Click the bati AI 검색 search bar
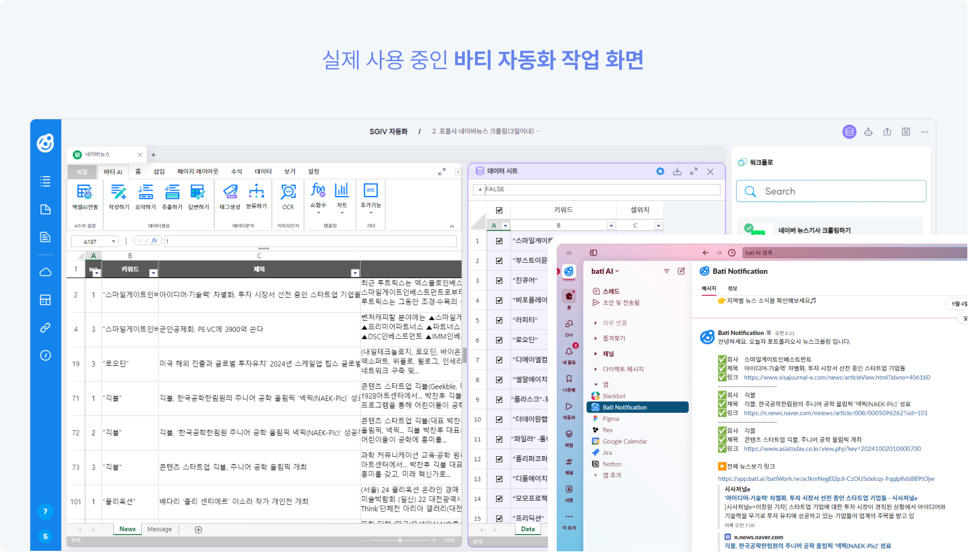The height and width of the screenshot is (560, 976). point(854,253)
